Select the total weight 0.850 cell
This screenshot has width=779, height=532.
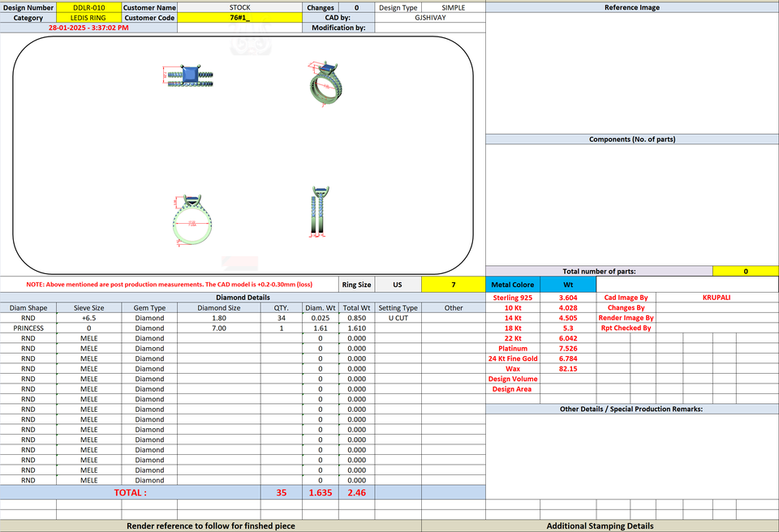357,318
